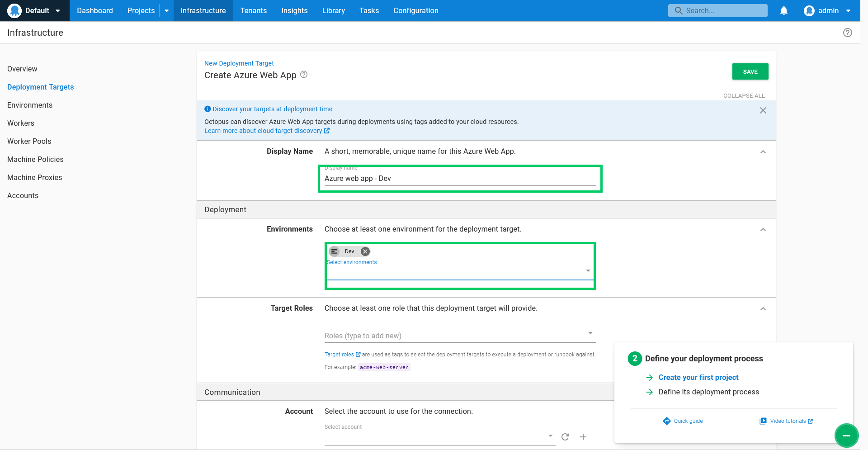Image resolution: width=868 pixels, height=450 pixels.
Task: Open the Tasks page
Action: [x=369, y=10]
